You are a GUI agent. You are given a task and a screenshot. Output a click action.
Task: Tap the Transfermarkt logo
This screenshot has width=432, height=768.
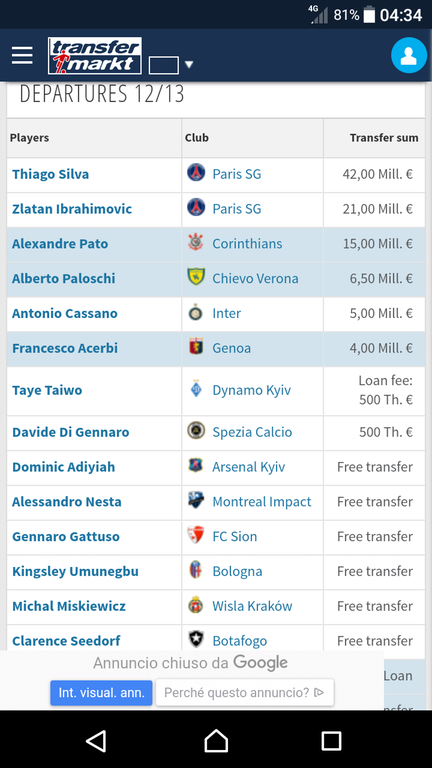point(95,56)
